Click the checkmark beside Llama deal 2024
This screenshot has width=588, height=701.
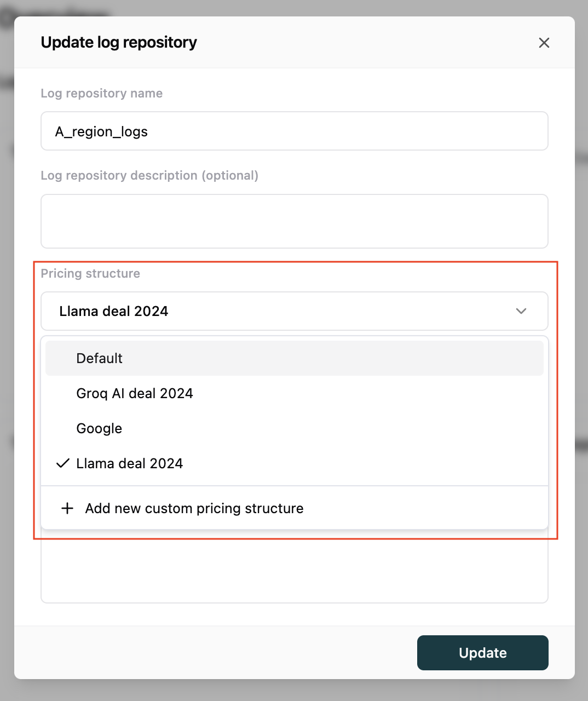pos(62,463)
